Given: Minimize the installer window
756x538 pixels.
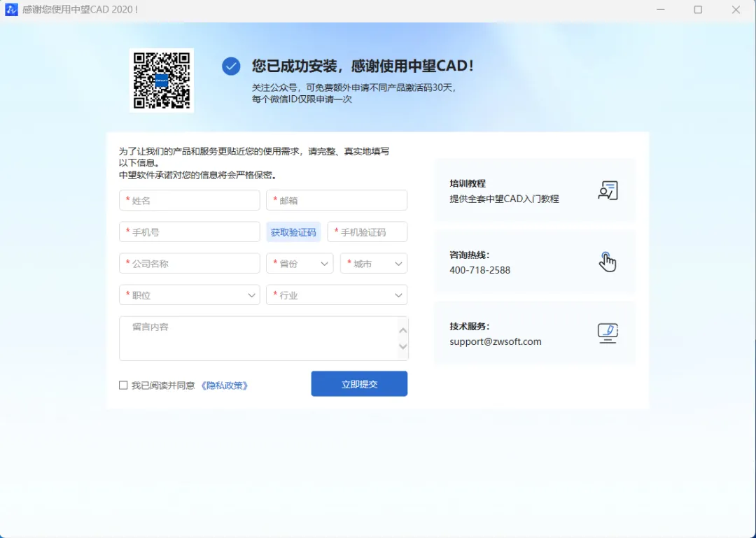Looking at the screenshot, I should tap(661, 10).
